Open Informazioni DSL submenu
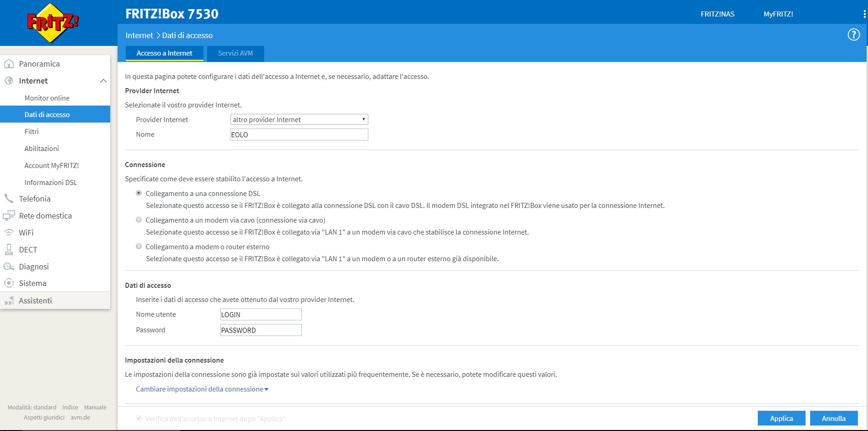The height and width of the screenshot is (431, 868). [51, 182]
